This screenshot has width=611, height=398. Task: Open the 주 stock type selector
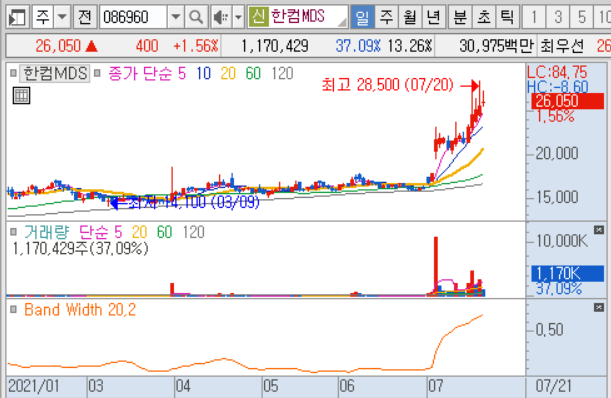pyautogui.click(x=43, y=17)
